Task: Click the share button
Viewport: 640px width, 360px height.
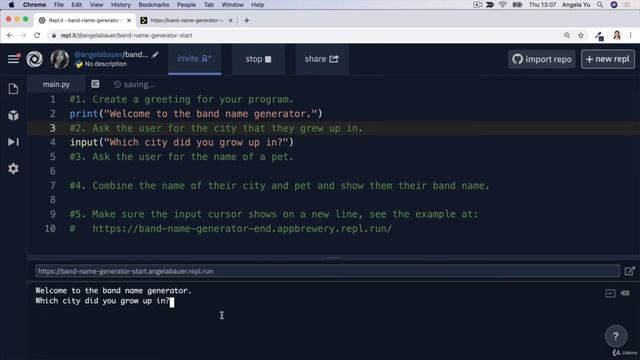Action: tap(322, 59)
